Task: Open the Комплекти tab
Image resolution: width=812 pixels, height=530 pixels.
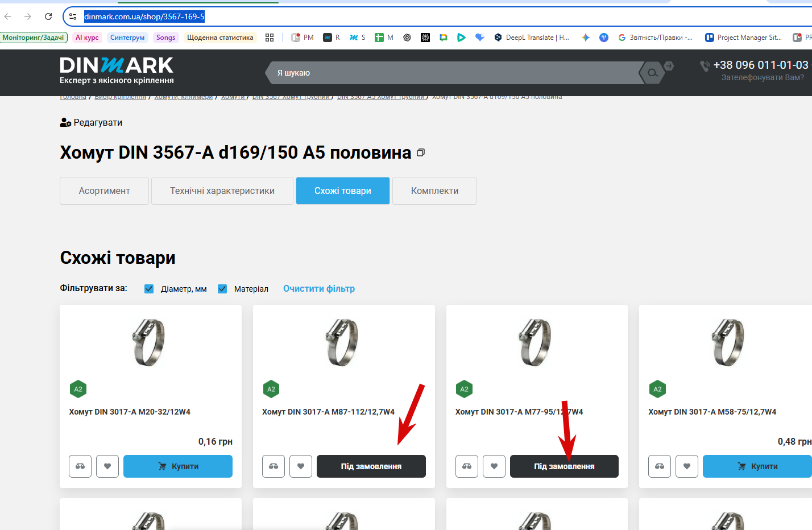Action: [434, 191]
